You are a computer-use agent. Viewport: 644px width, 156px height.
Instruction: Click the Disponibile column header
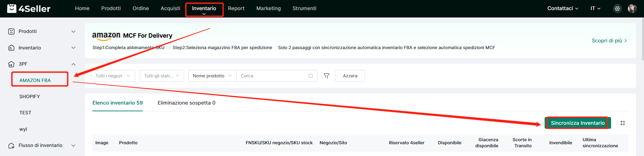click(450, 143)
